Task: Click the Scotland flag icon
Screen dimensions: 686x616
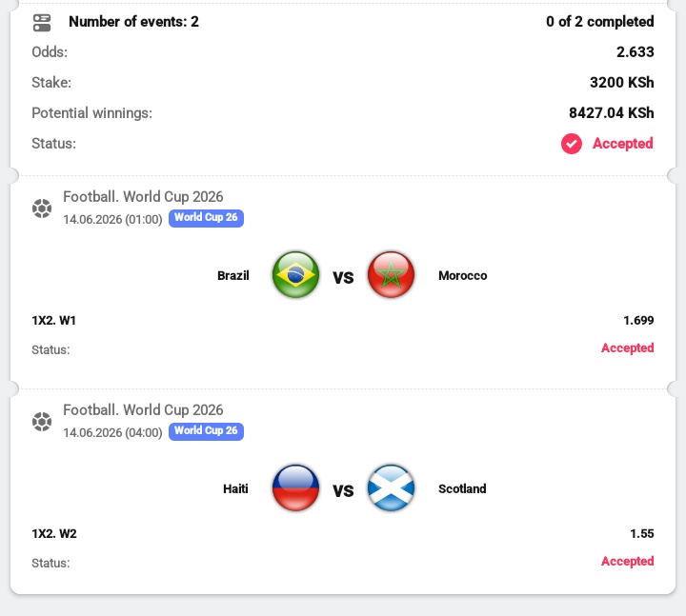Action: tap(391, 487)
